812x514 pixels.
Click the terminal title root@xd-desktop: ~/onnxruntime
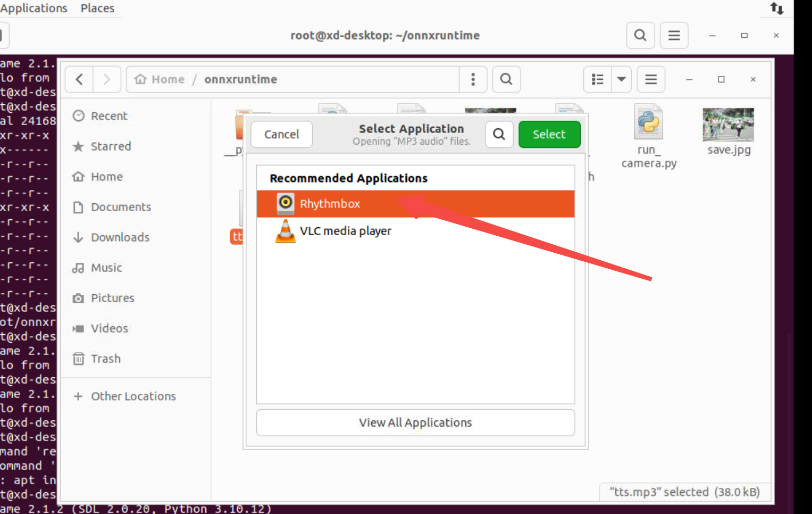tap(385, 35)
